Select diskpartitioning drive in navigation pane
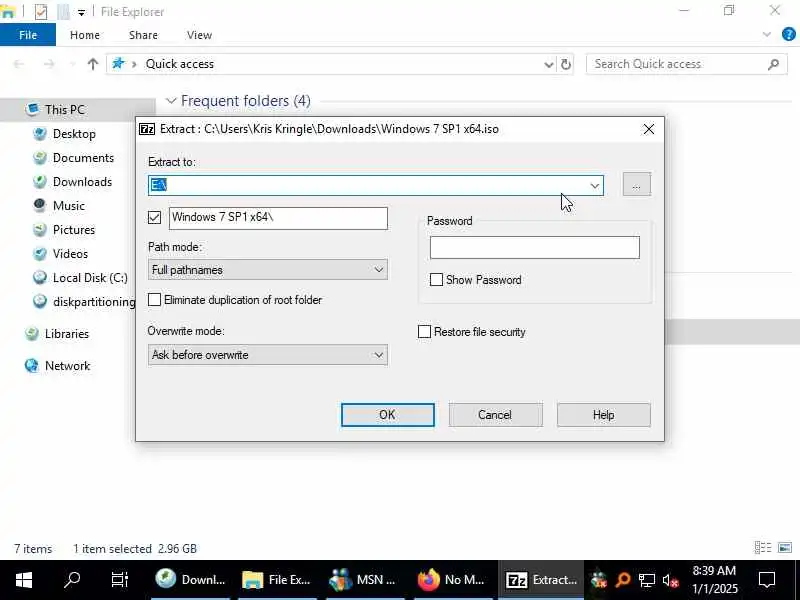Screen dimensions: 800x600 click(93, 302)
